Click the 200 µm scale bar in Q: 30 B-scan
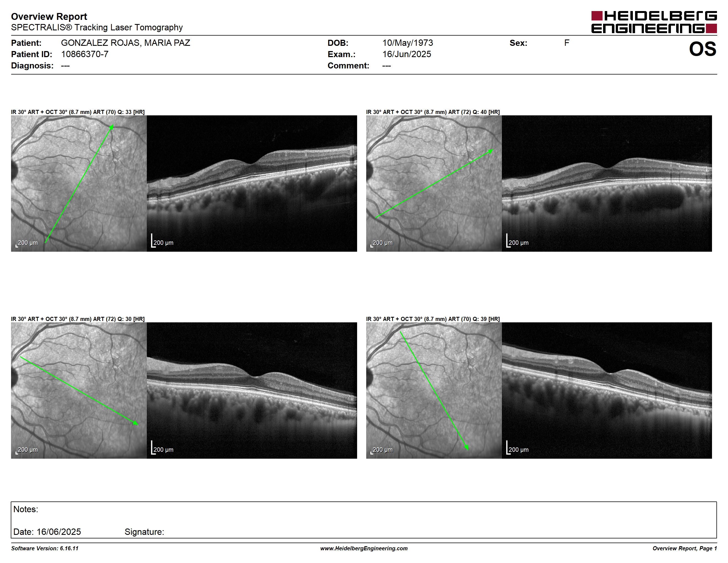Screen dimensions: 728x563 coord(162,448)
